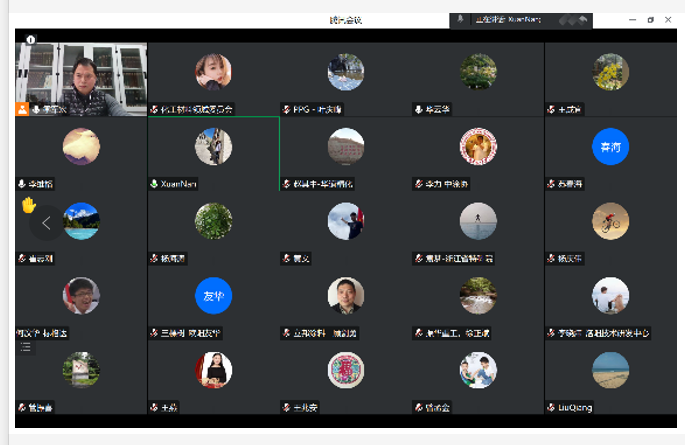Viewport: 685px width, 445px height.
Task: Click microphone icon in speaking indicator bar
Action: pos(460,19)
